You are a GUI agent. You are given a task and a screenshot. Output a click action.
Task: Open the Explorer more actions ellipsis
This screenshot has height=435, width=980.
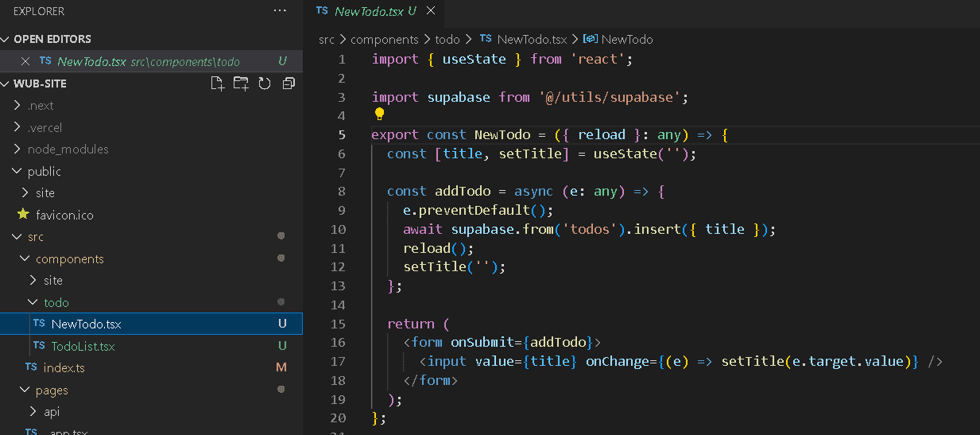[x=279, y=11]
